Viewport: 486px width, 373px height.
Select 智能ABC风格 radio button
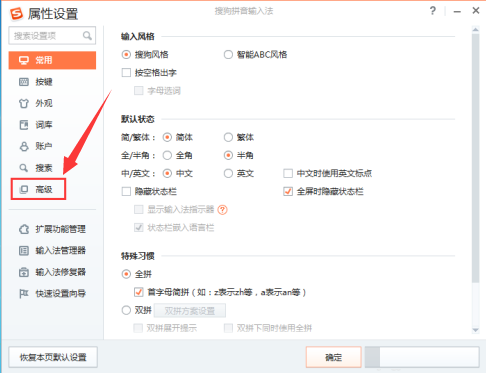[x=228, y=54]
